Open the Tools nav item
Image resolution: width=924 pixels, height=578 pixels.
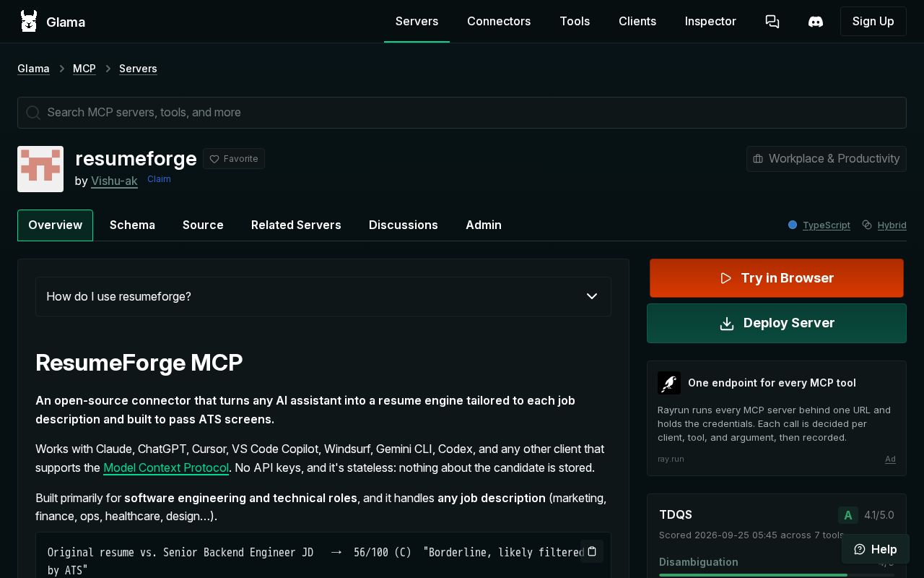(x=575, y=22)
